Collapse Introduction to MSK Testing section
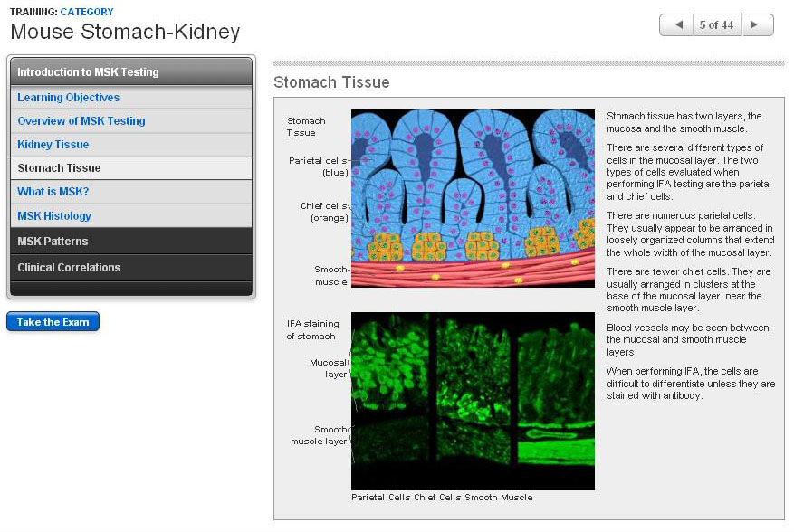The width and height of the screenshot is (794, 532). tap(130, 72)
